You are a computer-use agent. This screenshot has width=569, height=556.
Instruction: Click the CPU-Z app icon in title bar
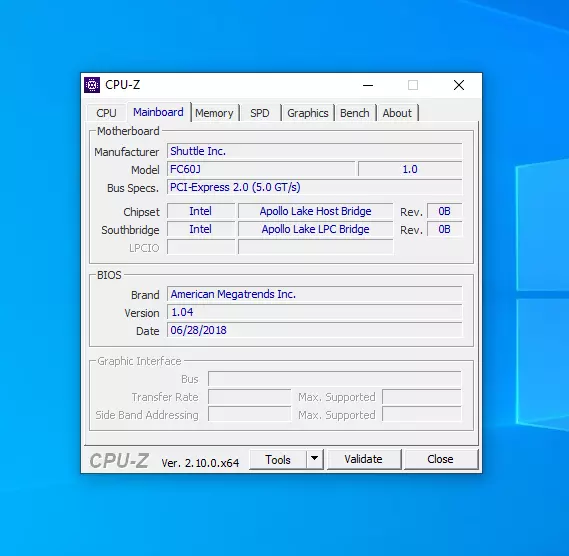click(x=92, y=85)
